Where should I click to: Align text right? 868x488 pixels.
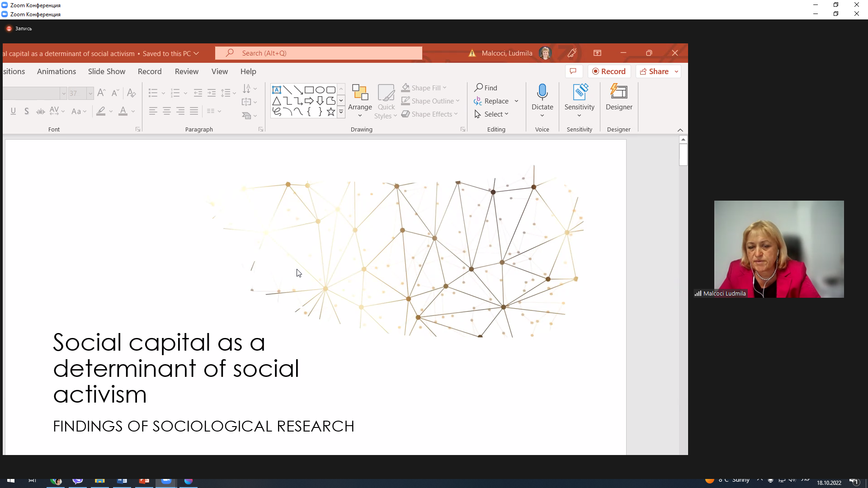[180, 111]
